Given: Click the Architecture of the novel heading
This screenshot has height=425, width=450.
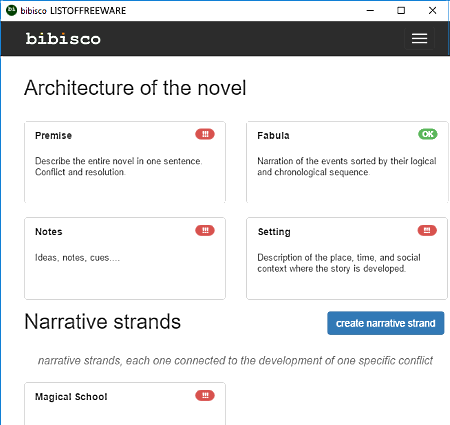Looking at the screenshot, I should click(135, 88).
